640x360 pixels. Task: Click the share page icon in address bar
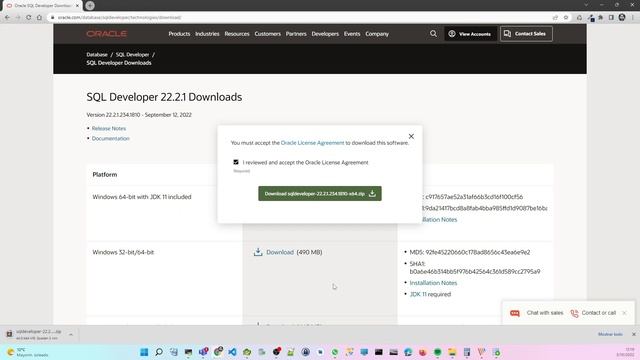pyautogui.click(x=555, y=18)
